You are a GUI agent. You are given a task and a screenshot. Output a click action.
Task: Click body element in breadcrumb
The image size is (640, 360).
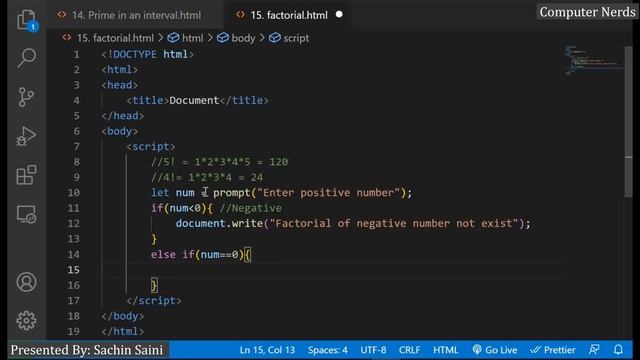[236, 38]
